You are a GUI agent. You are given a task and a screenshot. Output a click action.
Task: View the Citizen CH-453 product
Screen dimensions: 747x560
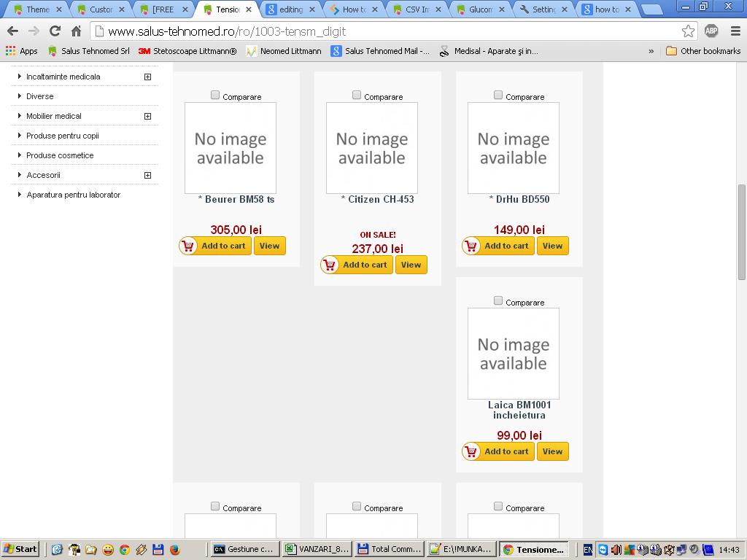click(x=411, y=265)
